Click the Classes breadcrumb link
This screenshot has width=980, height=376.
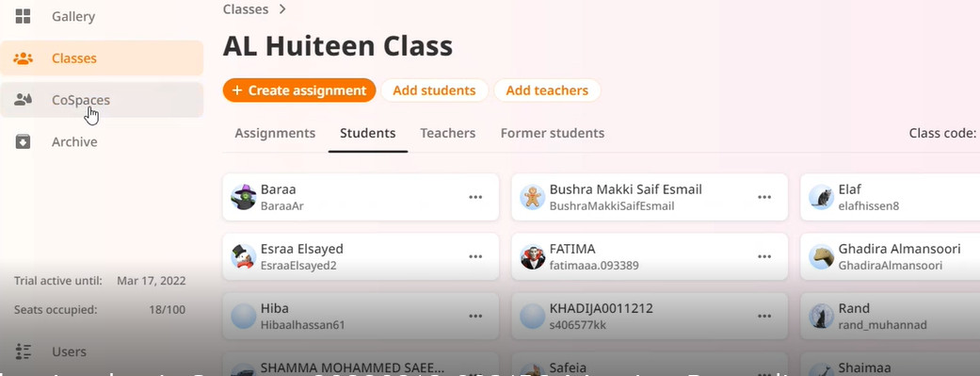(246, 9)
